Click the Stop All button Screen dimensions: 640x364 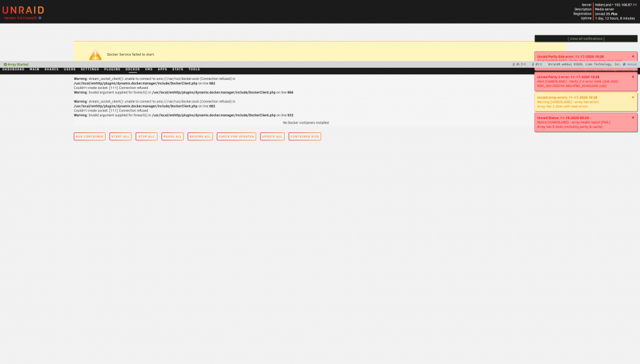[147, 136]
